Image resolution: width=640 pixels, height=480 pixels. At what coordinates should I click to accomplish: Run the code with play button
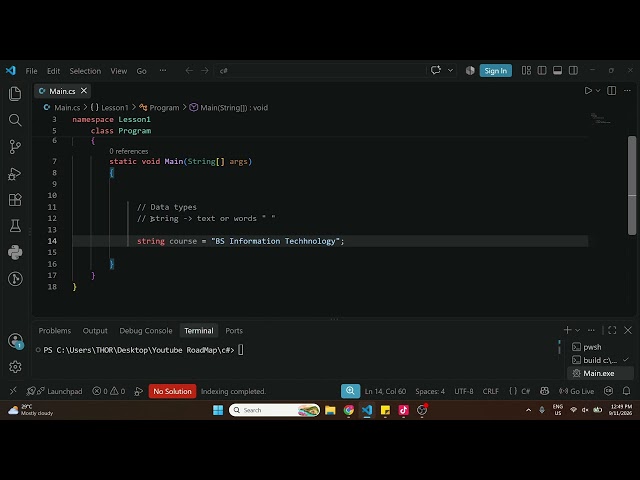(x=588, y=91)
